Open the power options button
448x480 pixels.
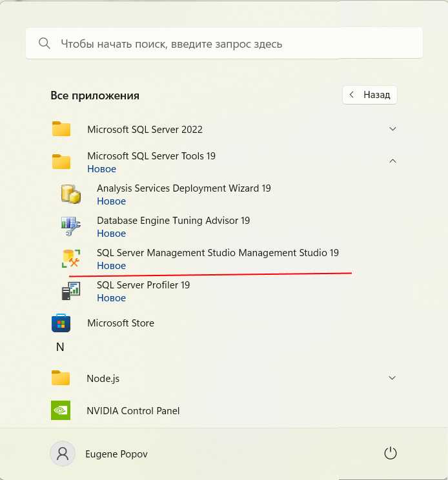pos(391,453)
